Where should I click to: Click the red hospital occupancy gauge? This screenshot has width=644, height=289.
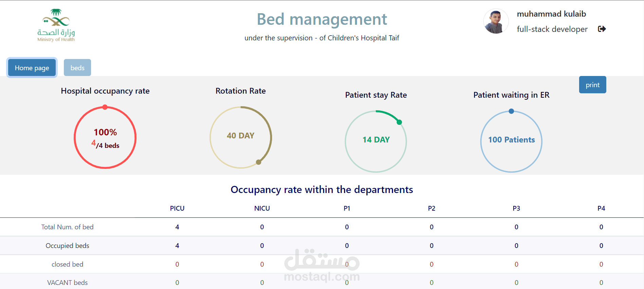[x=105, y=137]
